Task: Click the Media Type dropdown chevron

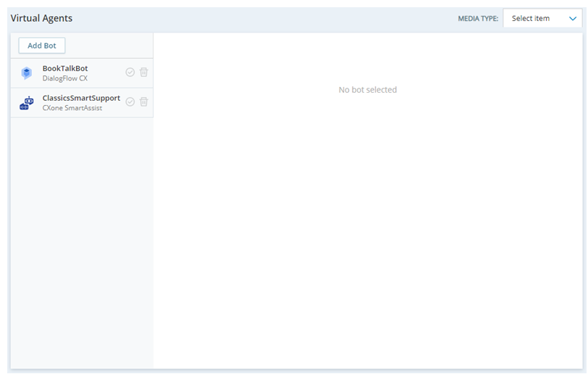Action: [572, 18]
